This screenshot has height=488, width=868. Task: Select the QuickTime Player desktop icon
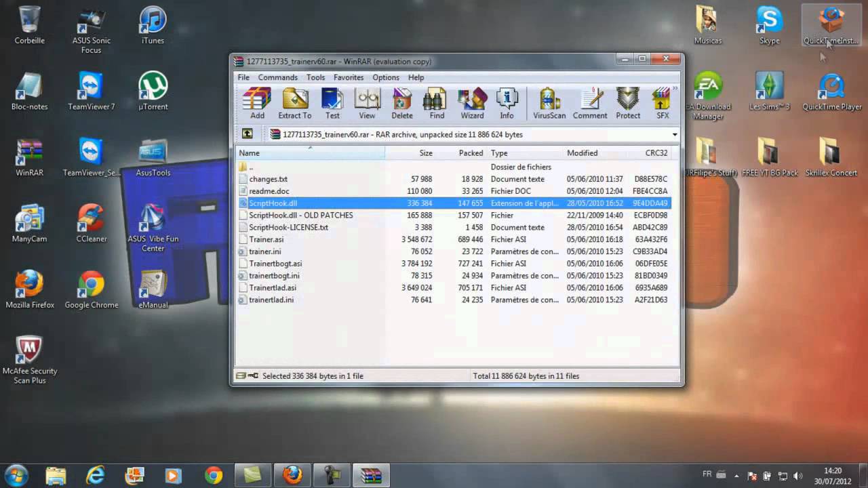coord(831,91)
